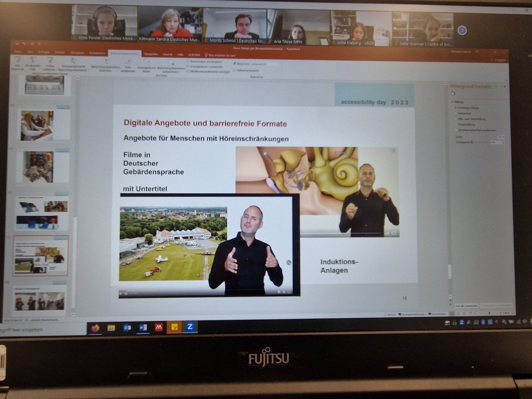The image size is (532, 399).
Task: Open Zoom from the taskbar
Action: [x=190, y=327]
